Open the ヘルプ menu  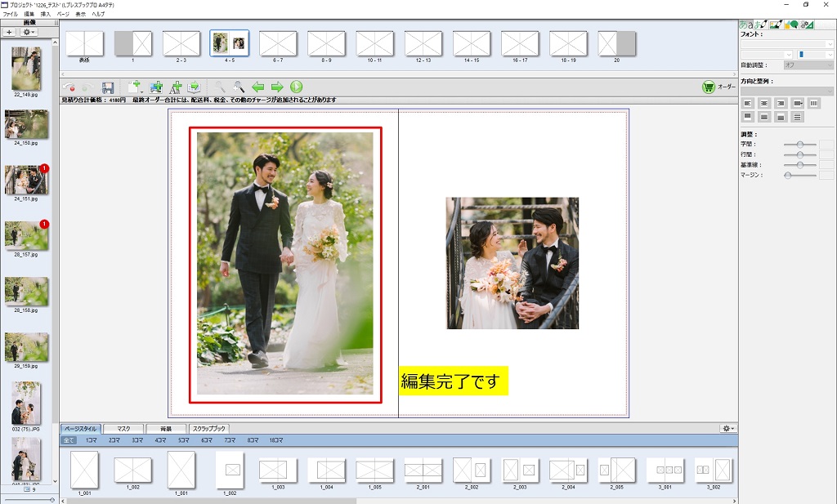98,15
